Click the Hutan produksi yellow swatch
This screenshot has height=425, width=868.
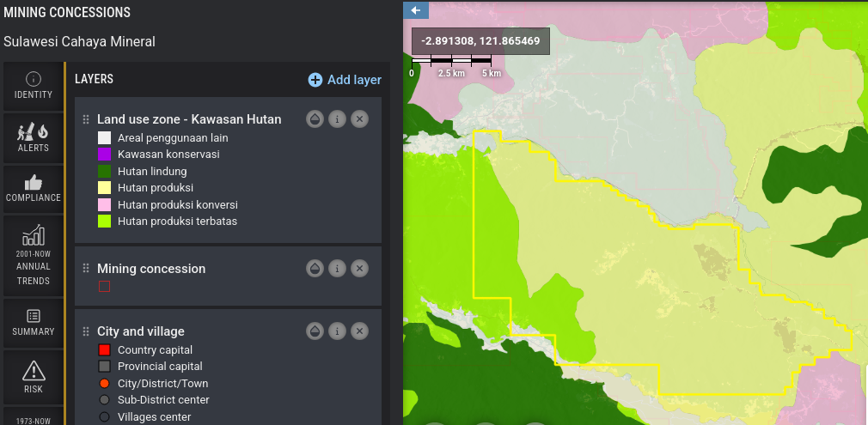[x=104, y=187]
